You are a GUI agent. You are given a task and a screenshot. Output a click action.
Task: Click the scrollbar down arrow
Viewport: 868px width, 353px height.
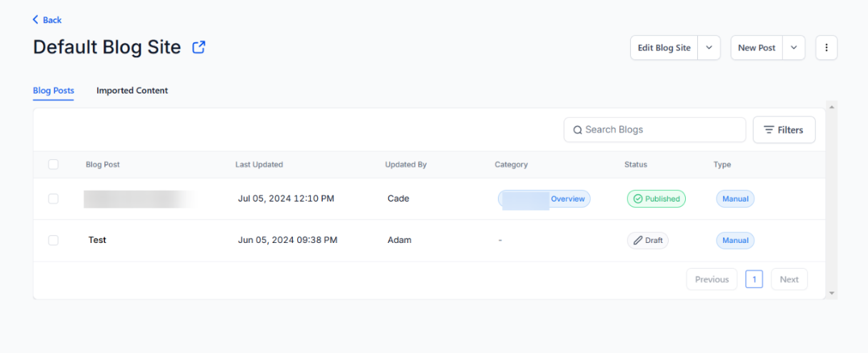click(831, 293)
